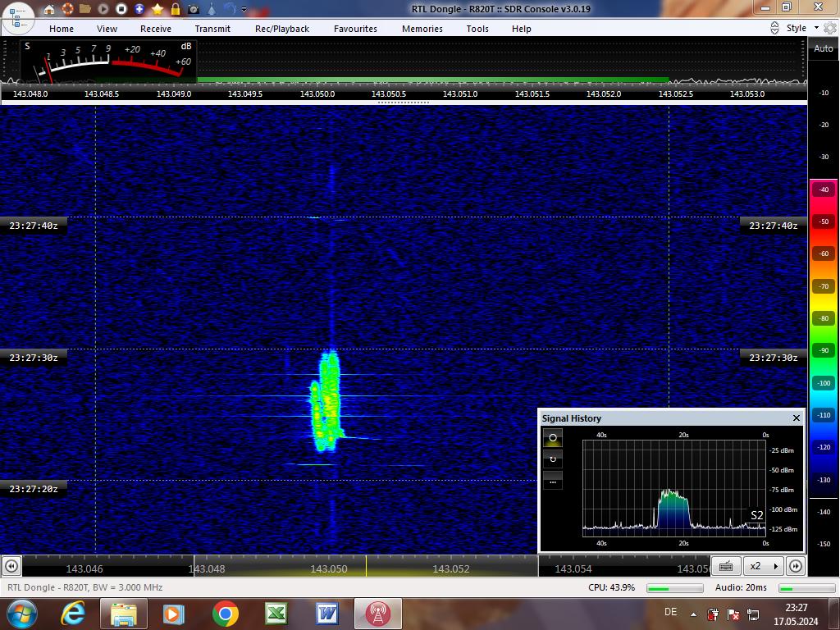840x630 pixels.
Task: Open the keyboard frequency entry button
Action: tap(726, 566)
